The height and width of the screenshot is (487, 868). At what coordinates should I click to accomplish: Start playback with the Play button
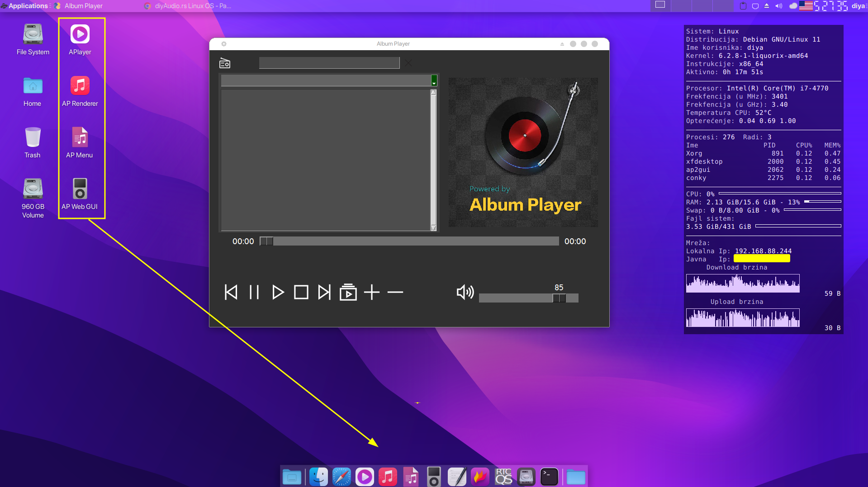pos(278,292)
